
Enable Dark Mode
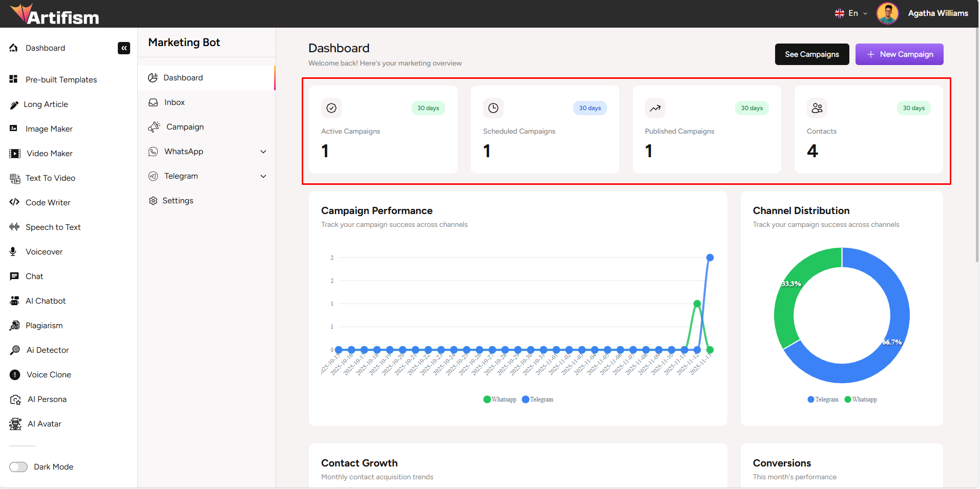[x=18, y=466]
